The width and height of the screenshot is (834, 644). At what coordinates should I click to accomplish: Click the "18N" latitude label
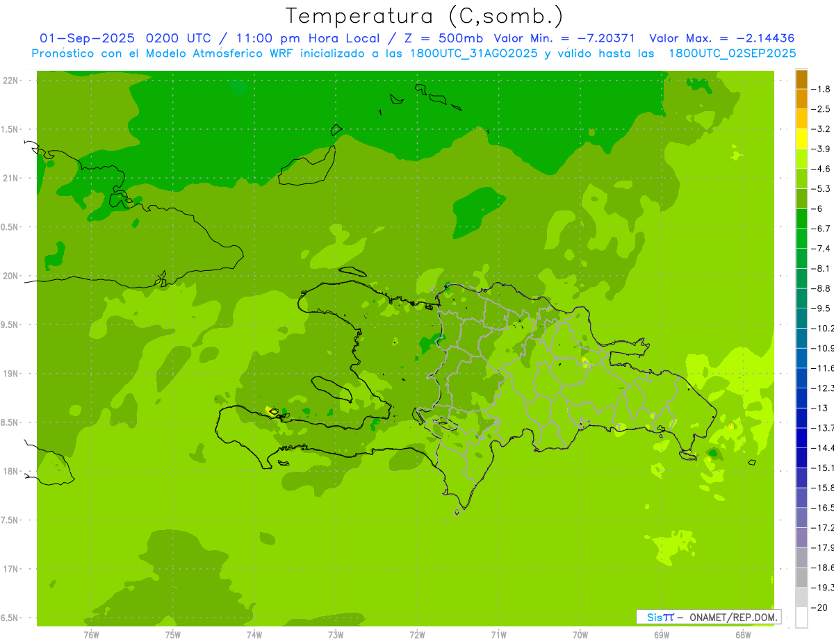point(10,471)
